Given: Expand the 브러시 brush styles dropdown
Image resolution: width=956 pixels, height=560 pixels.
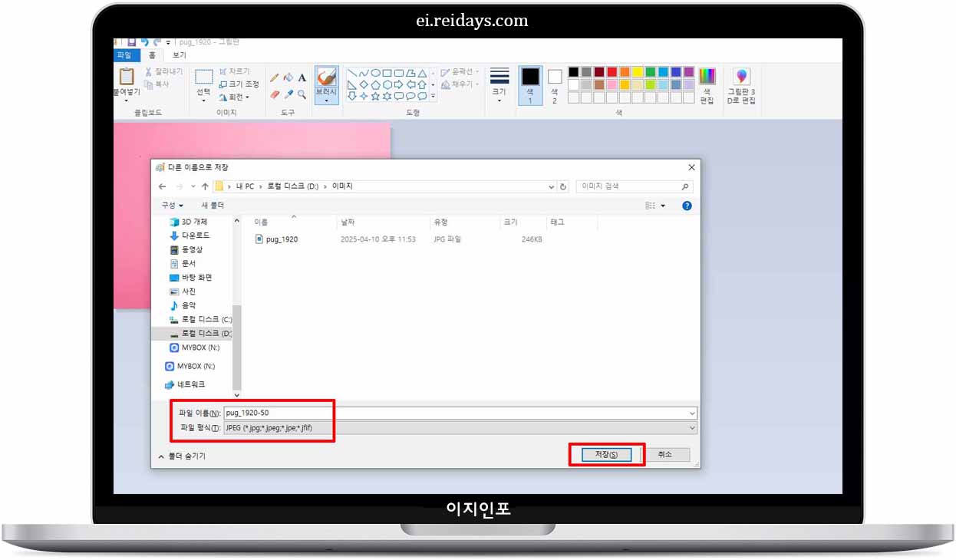Looking at the screenshot, I should pos(325,100).
